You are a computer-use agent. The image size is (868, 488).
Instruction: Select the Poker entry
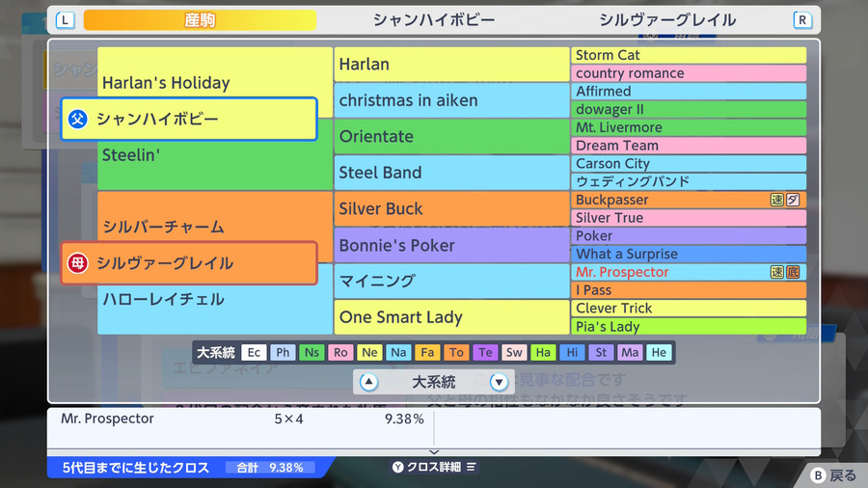pyautogui.click(x=689, y=235)
